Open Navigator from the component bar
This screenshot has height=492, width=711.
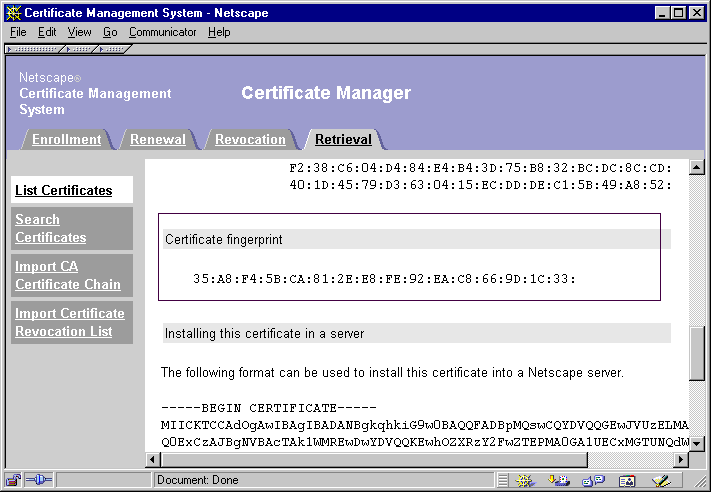(x=525, y=480)
